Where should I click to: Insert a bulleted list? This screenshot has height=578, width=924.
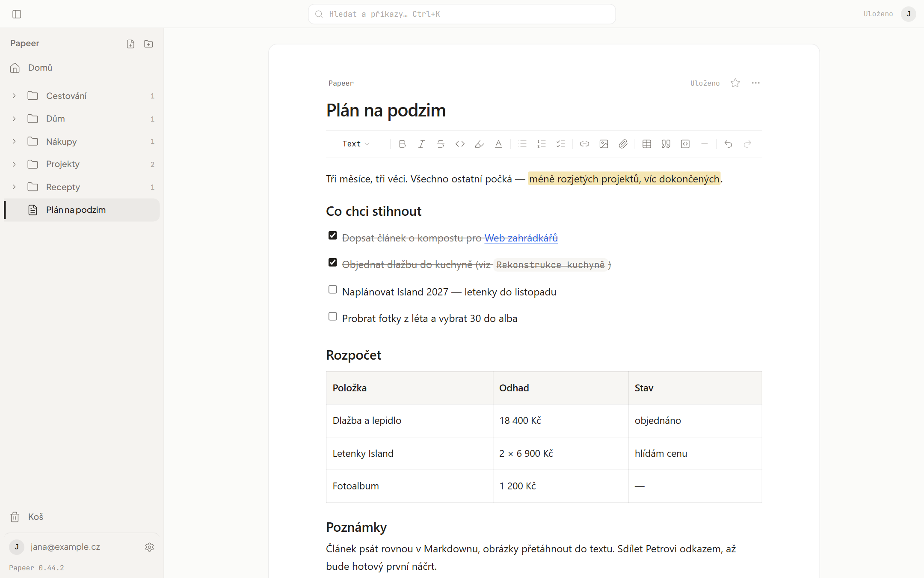pos(522,144)
